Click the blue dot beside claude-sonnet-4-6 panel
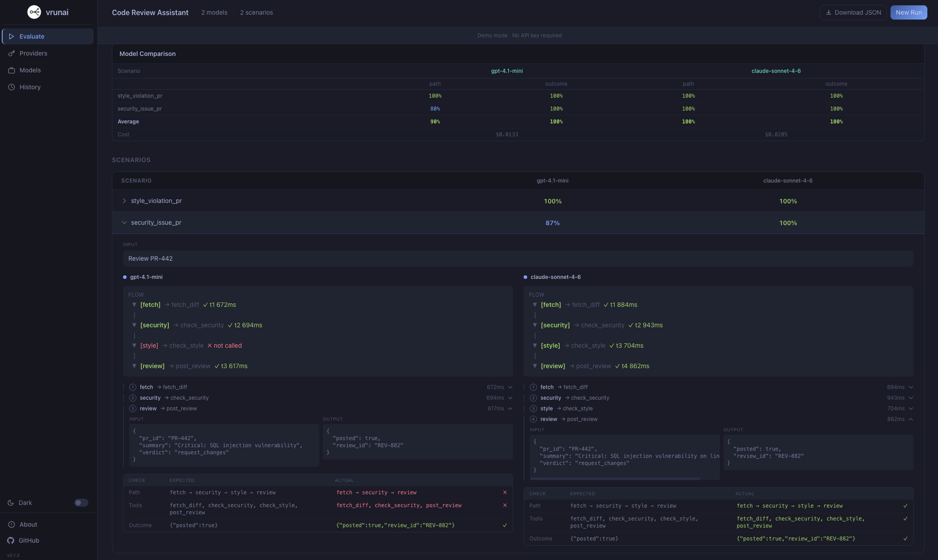 coord(525,277)
